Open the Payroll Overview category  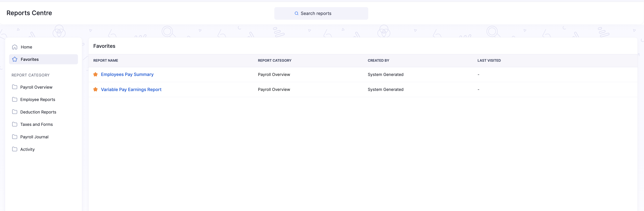point(36,87)
